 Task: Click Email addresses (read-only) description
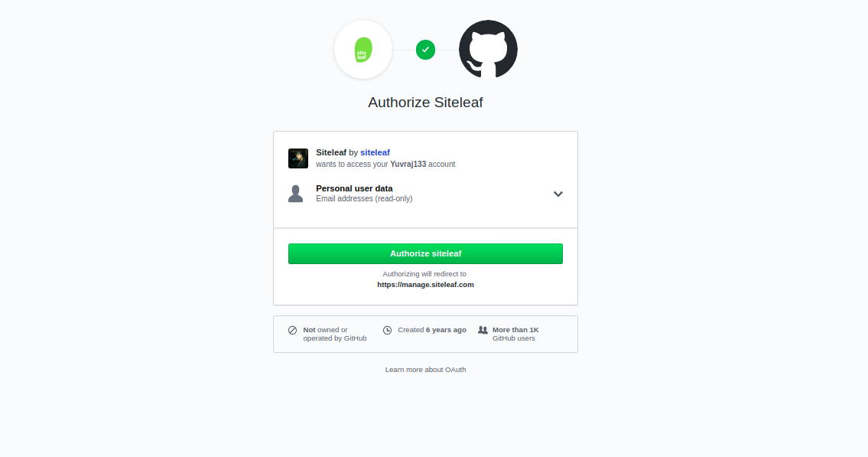[x=364, y=199]
